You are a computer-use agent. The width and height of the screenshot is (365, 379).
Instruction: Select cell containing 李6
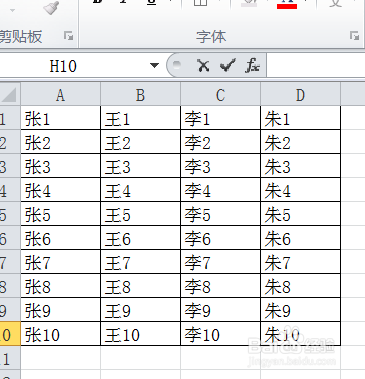220,238
